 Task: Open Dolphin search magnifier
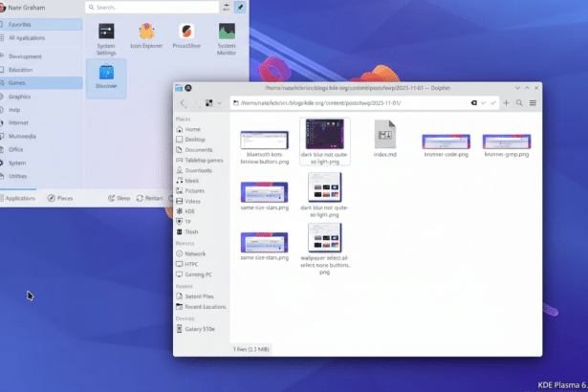tap(519, 103)
